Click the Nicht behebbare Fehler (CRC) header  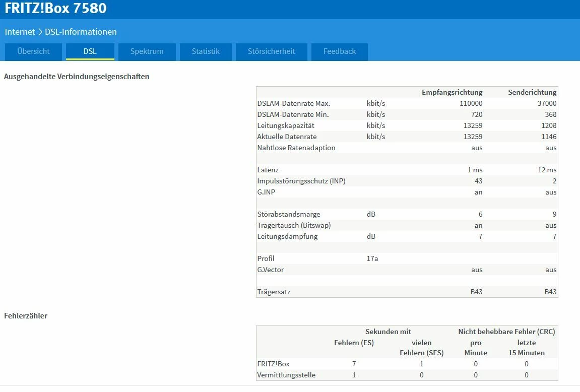[x=506, y=332]
